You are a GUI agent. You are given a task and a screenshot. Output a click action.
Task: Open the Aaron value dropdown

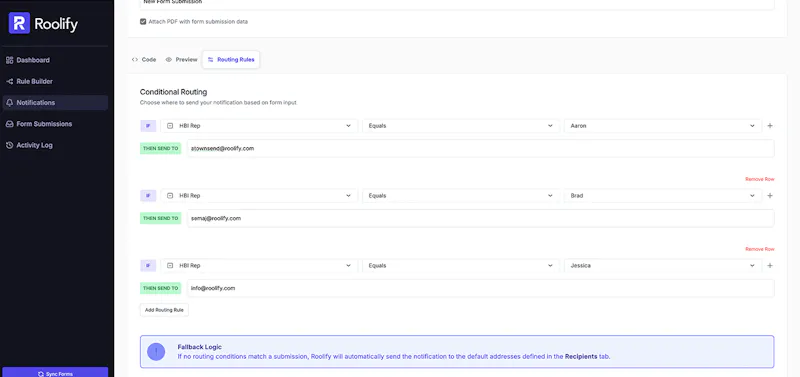(663, 125)
